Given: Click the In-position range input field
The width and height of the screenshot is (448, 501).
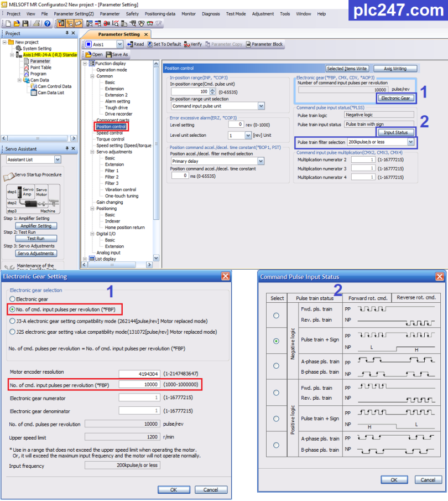Looking at the screenshot, I should point(204,91).
